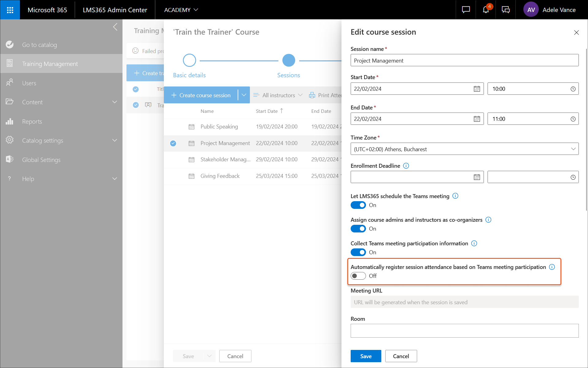Toggle off LMS365 schedule Teams meeting
The image size is (588, 368).
point(358,205)
